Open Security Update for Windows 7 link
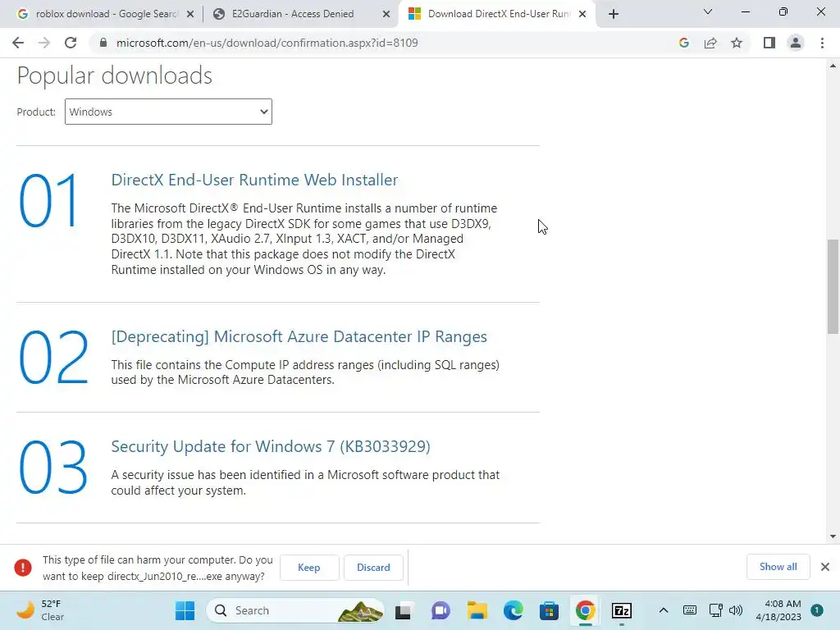The height and width of the screenshot is (630, 840). 271,446
